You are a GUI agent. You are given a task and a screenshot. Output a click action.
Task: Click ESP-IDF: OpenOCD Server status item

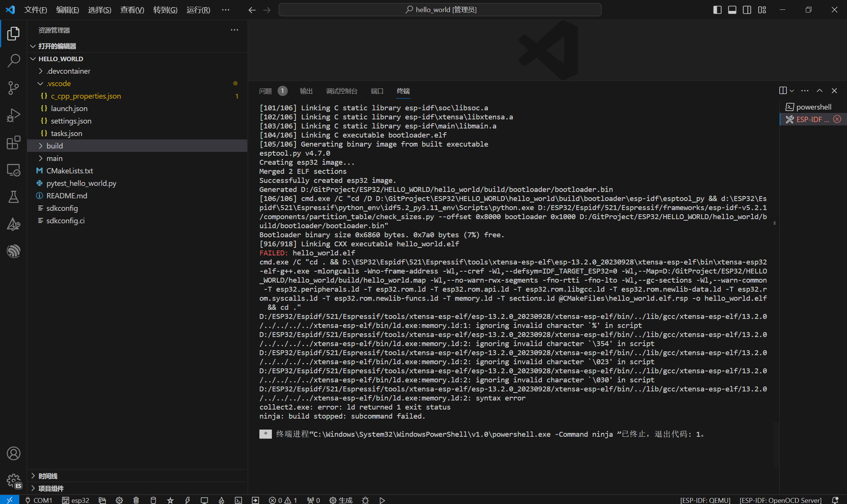point(780,500)
